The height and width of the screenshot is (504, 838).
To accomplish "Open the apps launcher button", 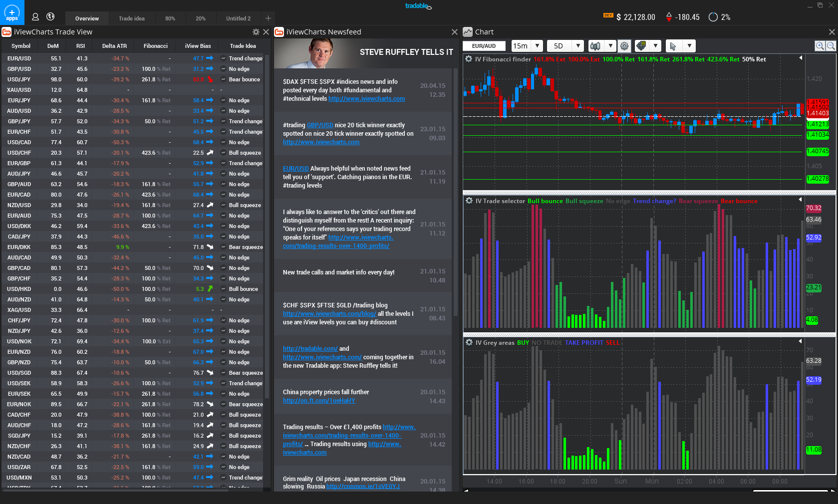I will click(11, 13).
